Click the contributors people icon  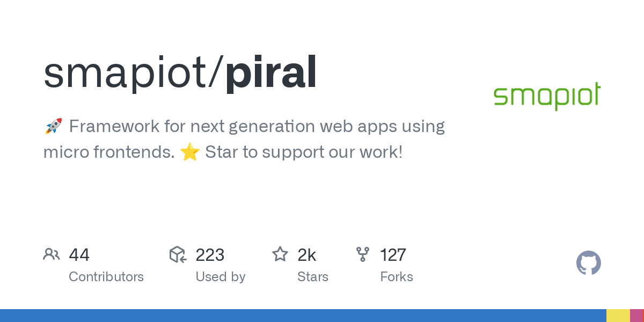[x=52, y=254]
